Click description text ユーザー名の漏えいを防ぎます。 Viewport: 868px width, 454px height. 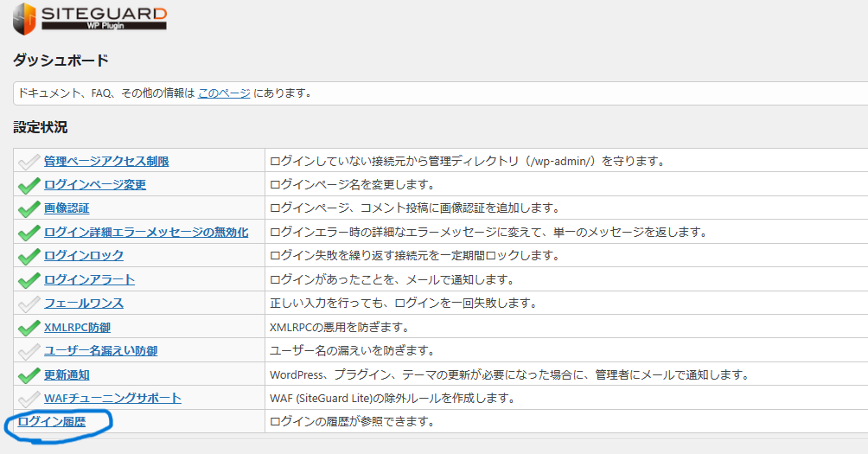click(x=353, y=350)
